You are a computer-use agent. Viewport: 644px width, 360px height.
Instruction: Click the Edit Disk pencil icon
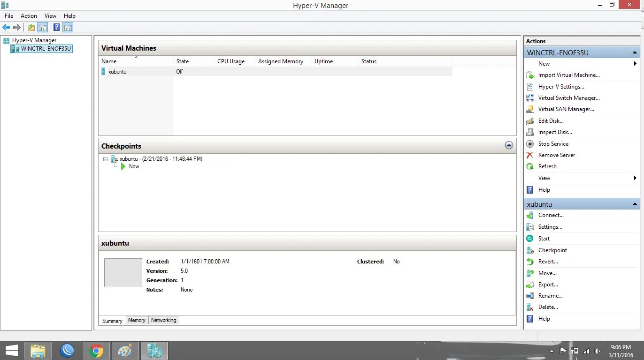[530, 121]
